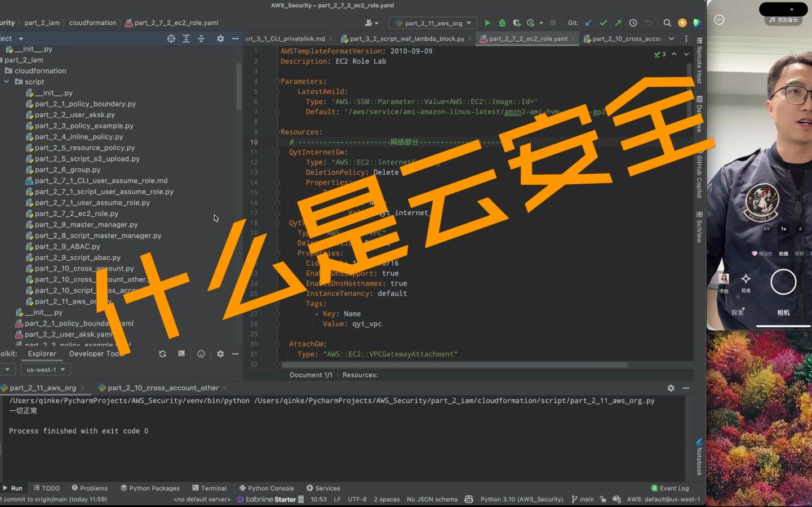Open the TODO tool window
Viewport: 812px width, 507px height.
[x=46, y=488]
